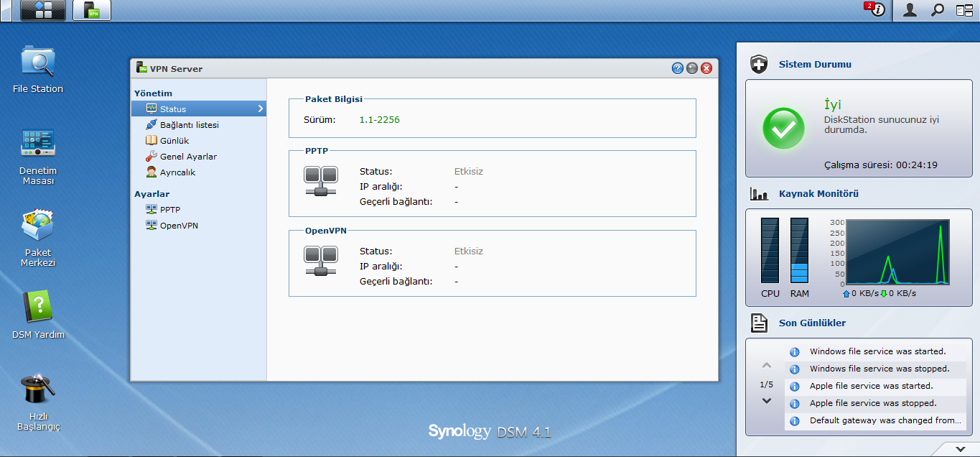Viewport: 980px width, 457px height.
Task: Open the user account options icon
Action: pos(910,10)
